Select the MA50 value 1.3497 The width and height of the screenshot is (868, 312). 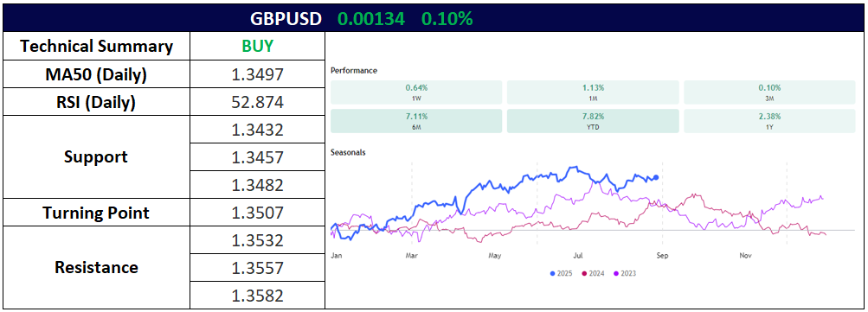pos(257,74)
